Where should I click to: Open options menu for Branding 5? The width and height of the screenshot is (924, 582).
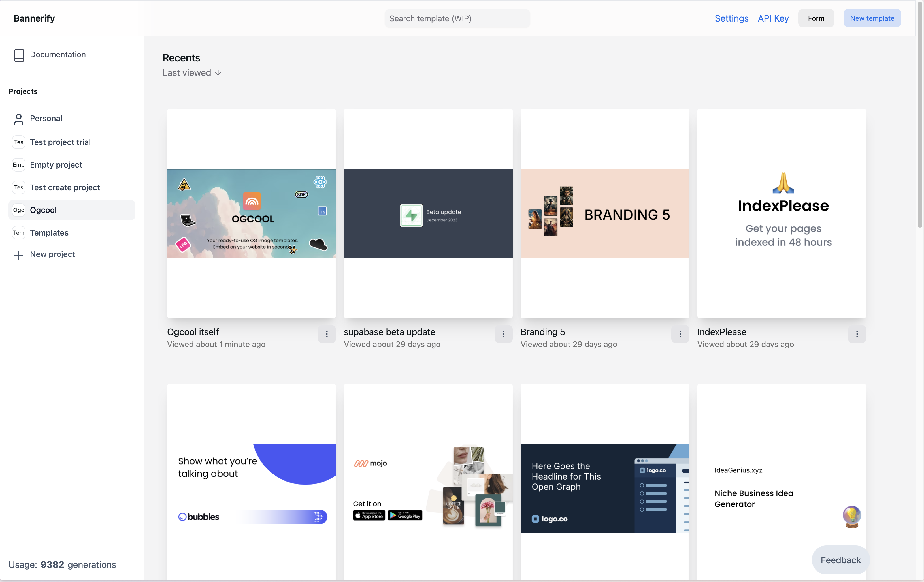click(680, 334)
